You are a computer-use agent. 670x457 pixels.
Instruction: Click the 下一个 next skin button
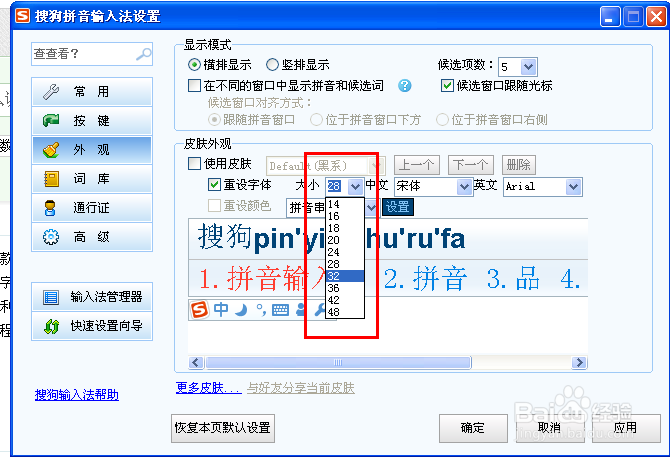tap(471, 165)
